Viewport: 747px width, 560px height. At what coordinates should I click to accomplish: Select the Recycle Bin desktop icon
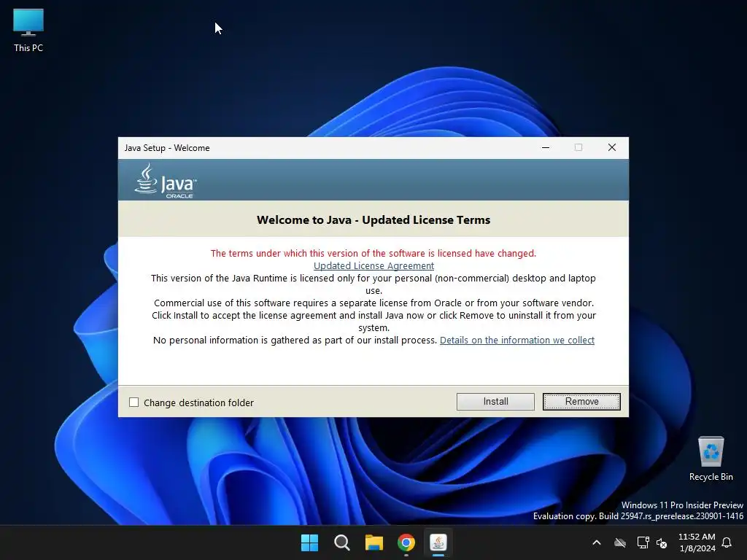pyautogui.click(x=711, y=459)
